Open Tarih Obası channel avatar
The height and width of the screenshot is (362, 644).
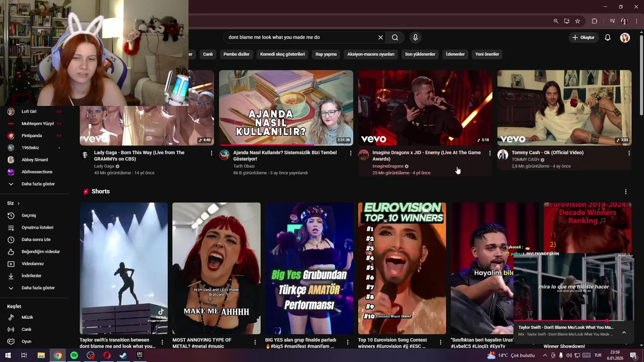click(224, 155)
